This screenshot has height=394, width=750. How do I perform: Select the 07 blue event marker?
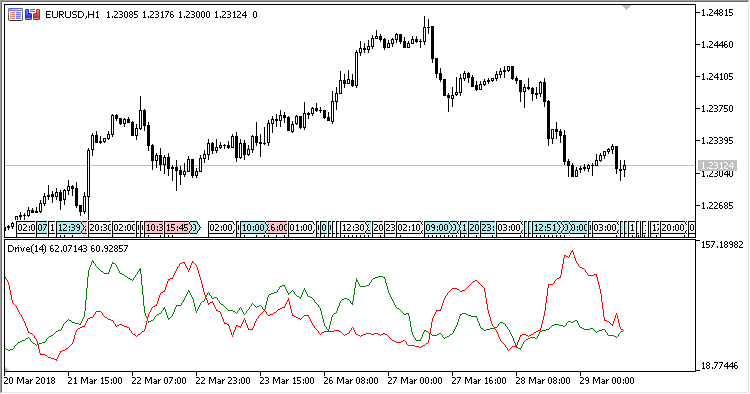click(x=42, y=228)
